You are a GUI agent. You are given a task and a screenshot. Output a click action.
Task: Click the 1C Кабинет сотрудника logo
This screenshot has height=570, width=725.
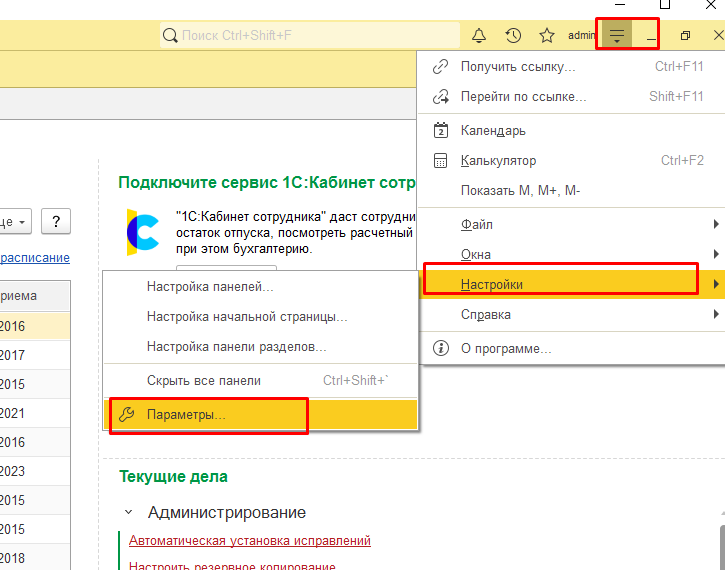pos(143,232)
